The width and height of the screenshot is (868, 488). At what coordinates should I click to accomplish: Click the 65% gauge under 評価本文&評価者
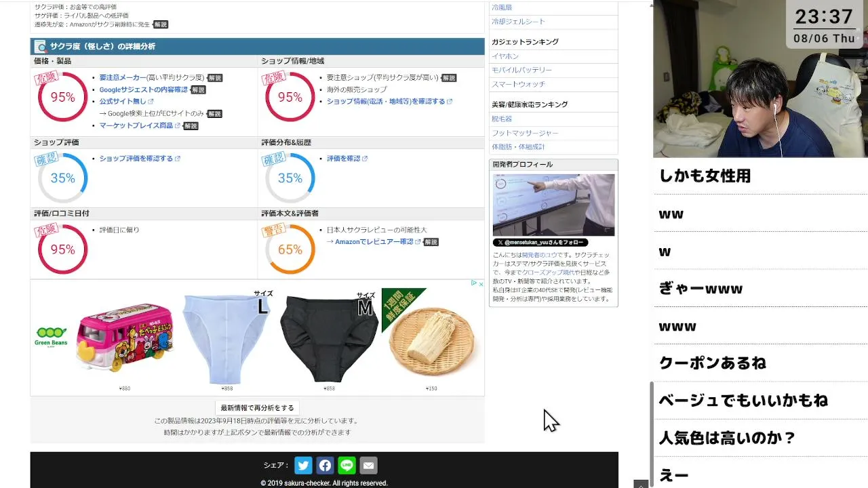click(290, 249)
